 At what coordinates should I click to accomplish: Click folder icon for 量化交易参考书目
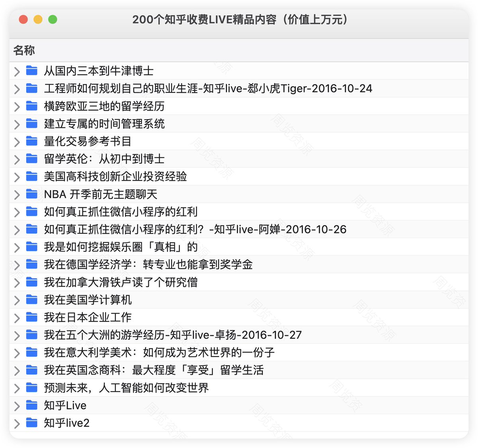pos(32,141)
